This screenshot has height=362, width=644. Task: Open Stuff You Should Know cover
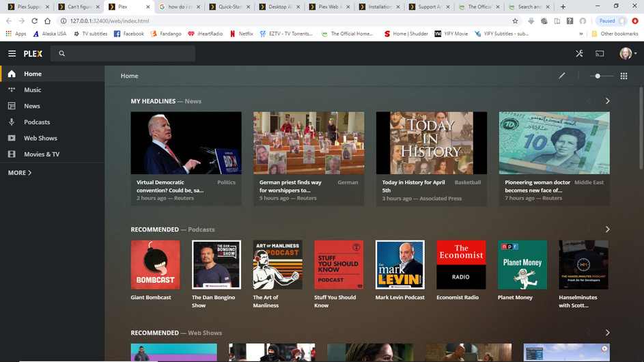(339, 264)
